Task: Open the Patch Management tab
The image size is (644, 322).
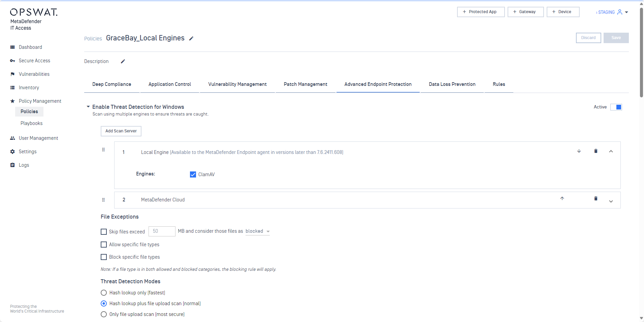Action: (x=305, y=84)
